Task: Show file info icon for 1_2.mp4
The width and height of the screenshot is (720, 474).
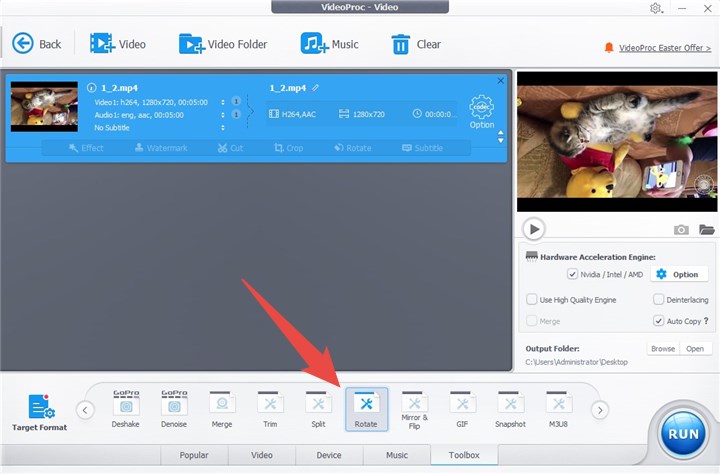Action: pos(91,87)
